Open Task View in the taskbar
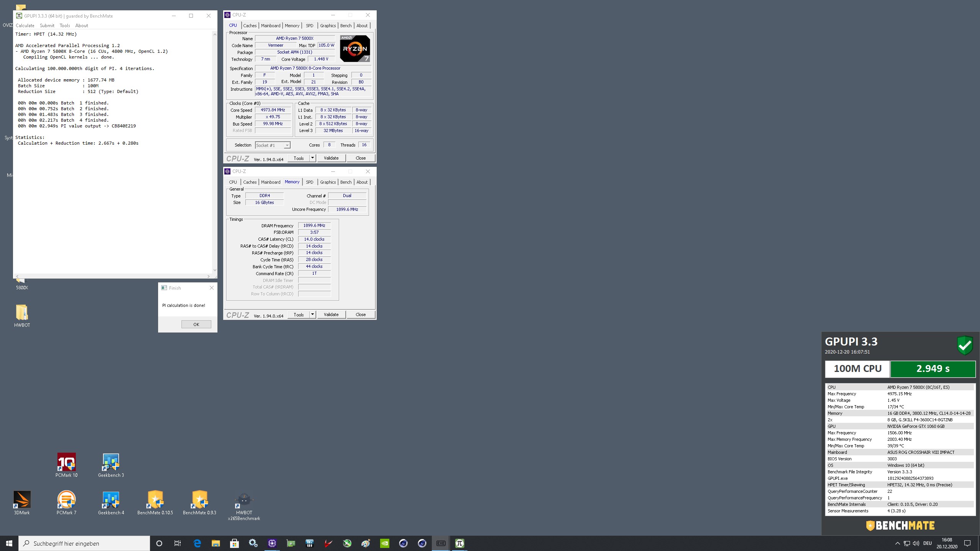Screen dimensions: 980x551 (x=178, y=543)
